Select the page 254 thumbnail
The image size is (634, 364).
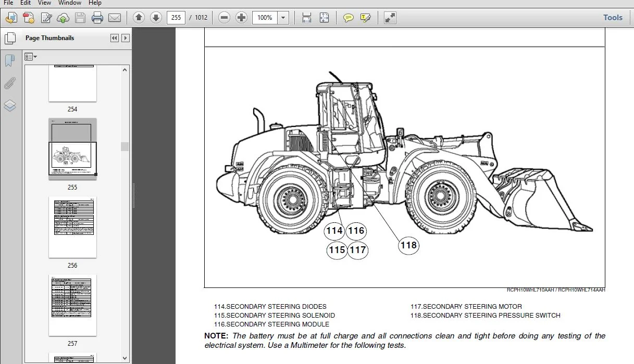pos(72,83)
